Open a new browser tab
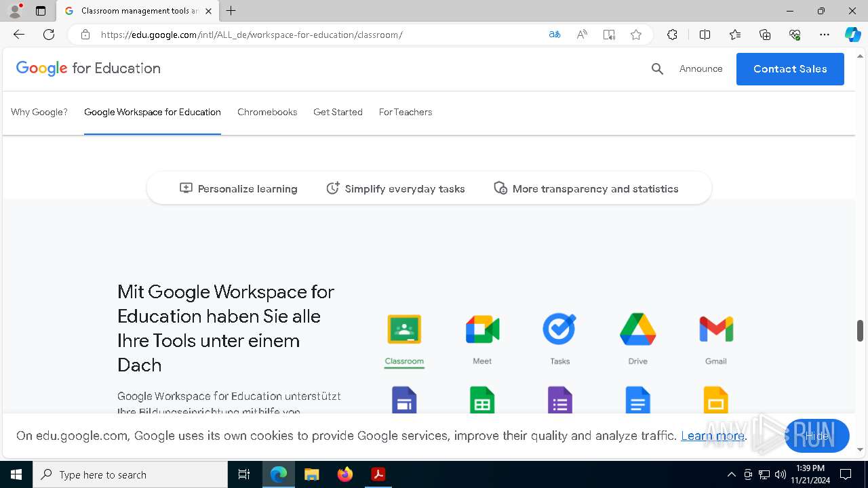Image resolution: width=868 pixels, height=488 pixels. 231,11
